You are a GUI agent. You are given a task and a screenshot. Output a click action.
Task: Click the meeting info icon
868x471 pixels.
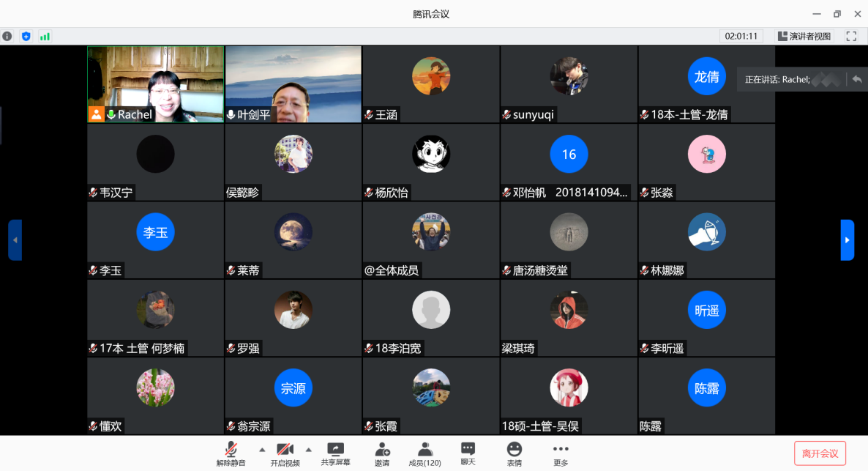pos(7,36)
